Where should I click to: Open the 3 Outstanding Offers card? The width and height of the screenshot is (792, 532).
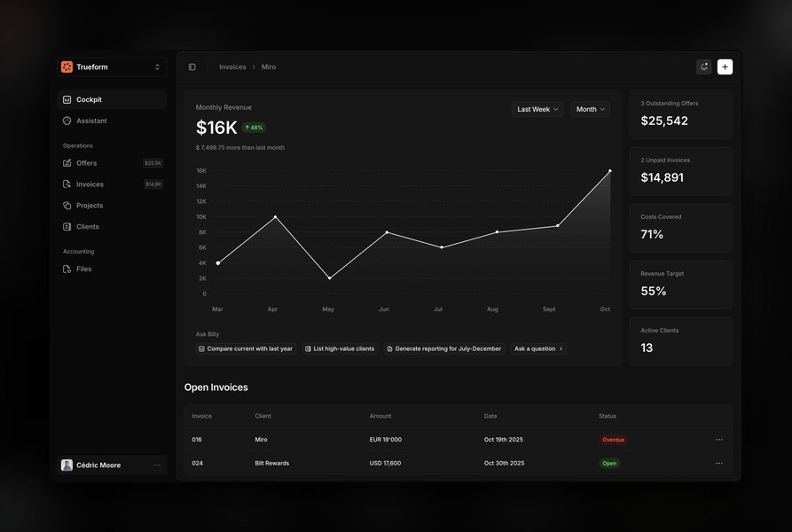pos(681,114)
